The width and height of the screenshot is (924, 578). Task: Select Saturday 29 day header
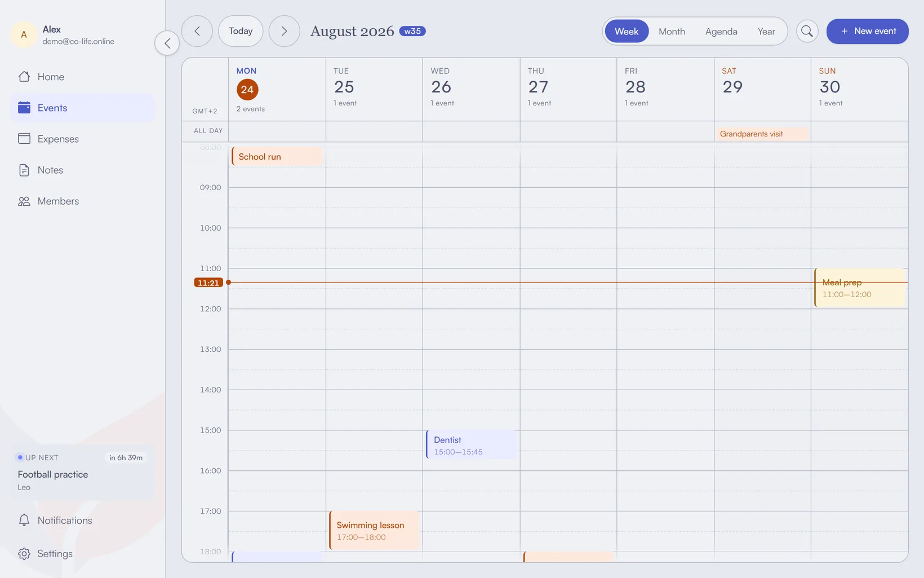[762, 89]
